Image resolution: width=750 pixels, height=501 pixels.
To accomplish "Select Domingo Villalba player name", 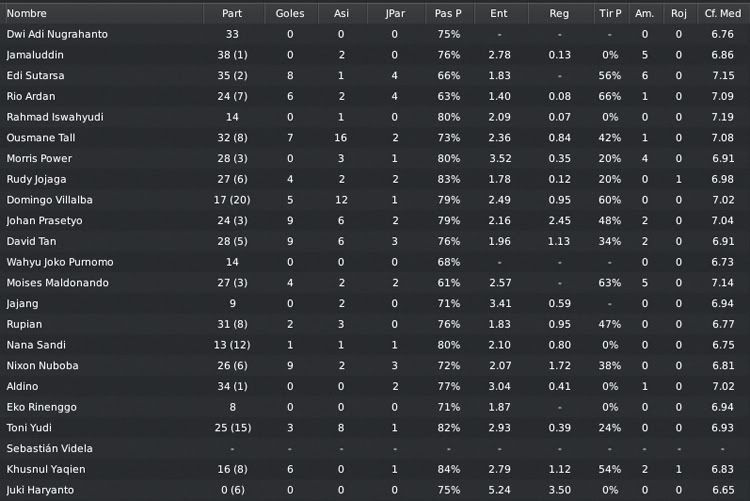I will coord(49,200).
